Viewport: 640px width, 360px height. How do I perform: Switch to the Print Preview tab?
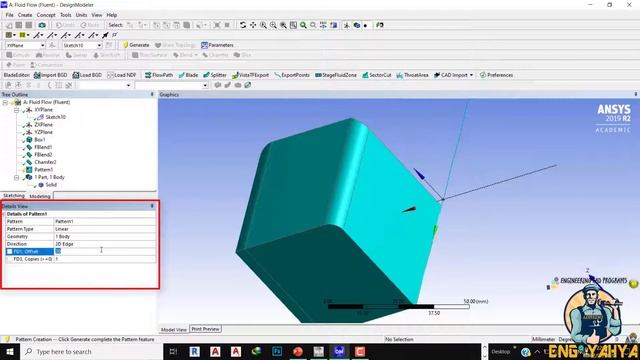tap(205, 329)
